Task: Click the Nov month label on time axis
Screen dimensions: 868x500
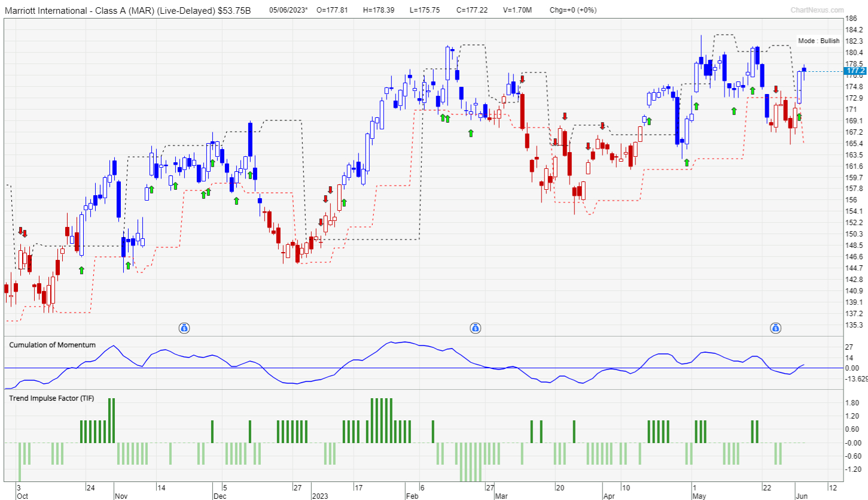Action: (x=121, y=496)
